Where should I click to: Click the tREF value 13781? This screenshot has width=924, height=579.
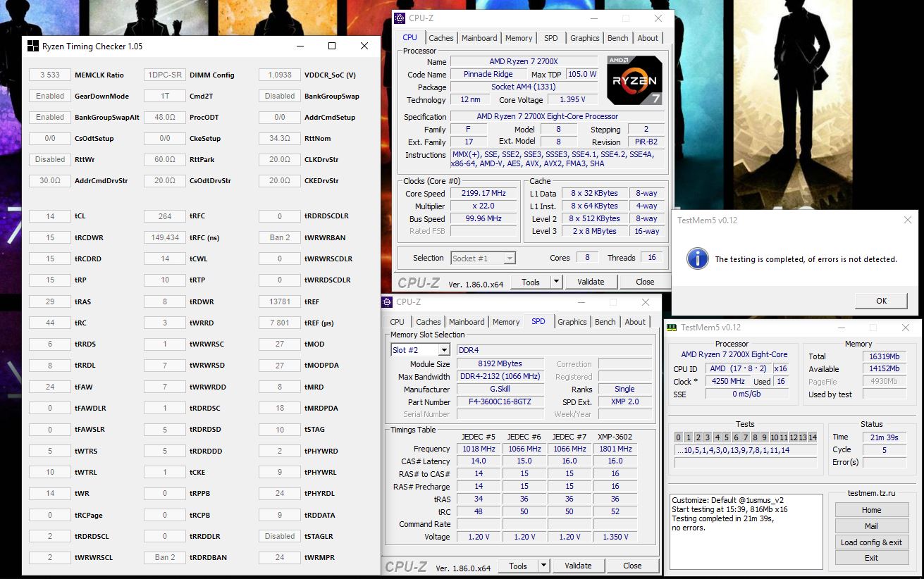[x=280, y=301]
